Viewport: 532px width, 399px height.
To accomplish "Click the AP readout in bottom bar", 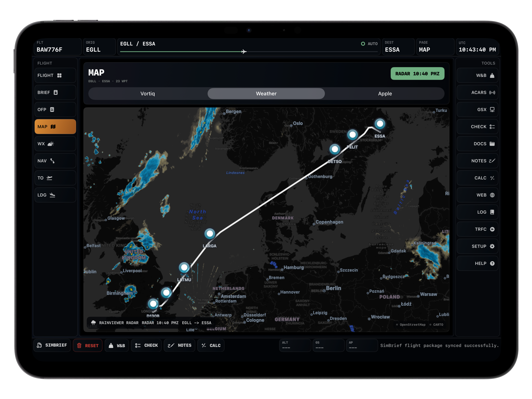I will coord(362,345).
